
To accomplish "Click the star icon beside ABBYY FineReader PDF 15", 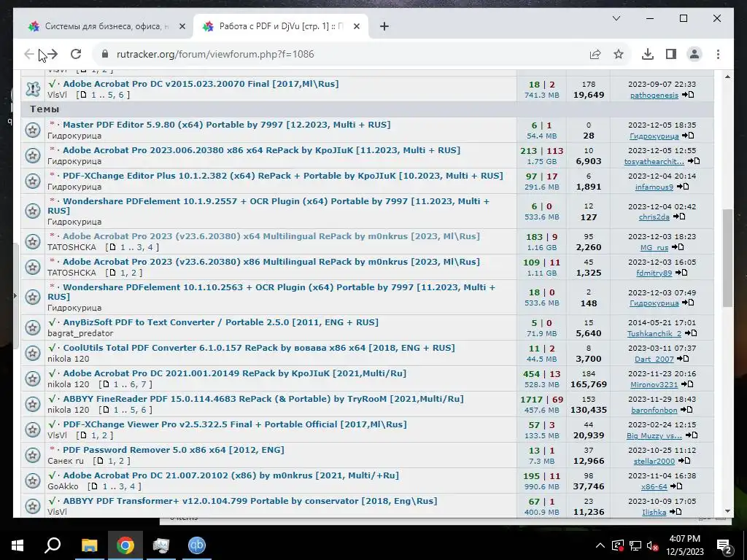I will (32, 404).
